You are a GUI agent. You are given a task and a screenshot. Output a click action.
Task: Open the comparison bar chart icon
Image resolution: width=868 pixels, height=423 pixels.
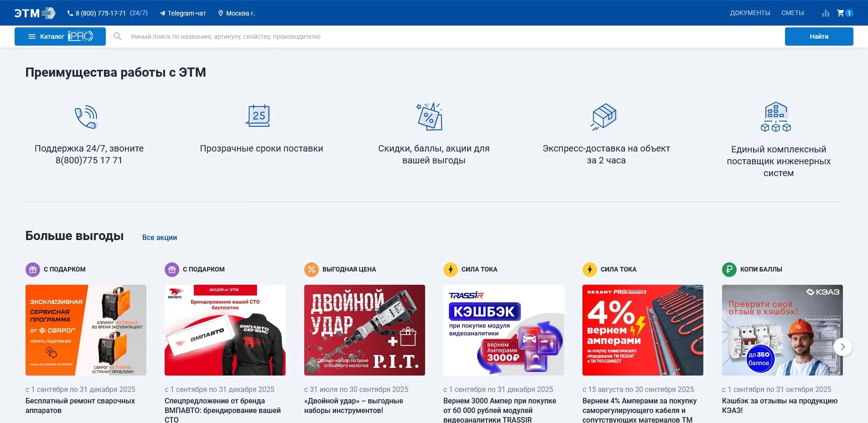click(x=826, y=13)
